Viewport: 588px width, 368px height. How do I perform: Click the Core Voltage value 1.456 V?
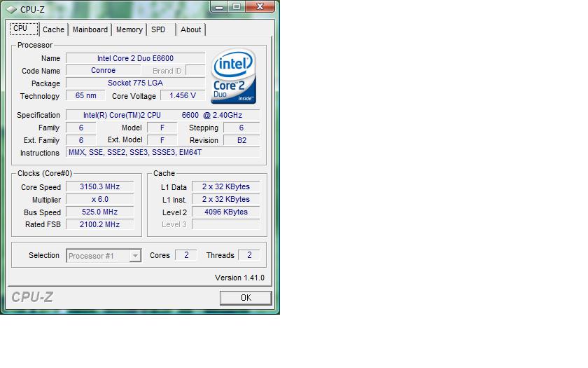183,95
